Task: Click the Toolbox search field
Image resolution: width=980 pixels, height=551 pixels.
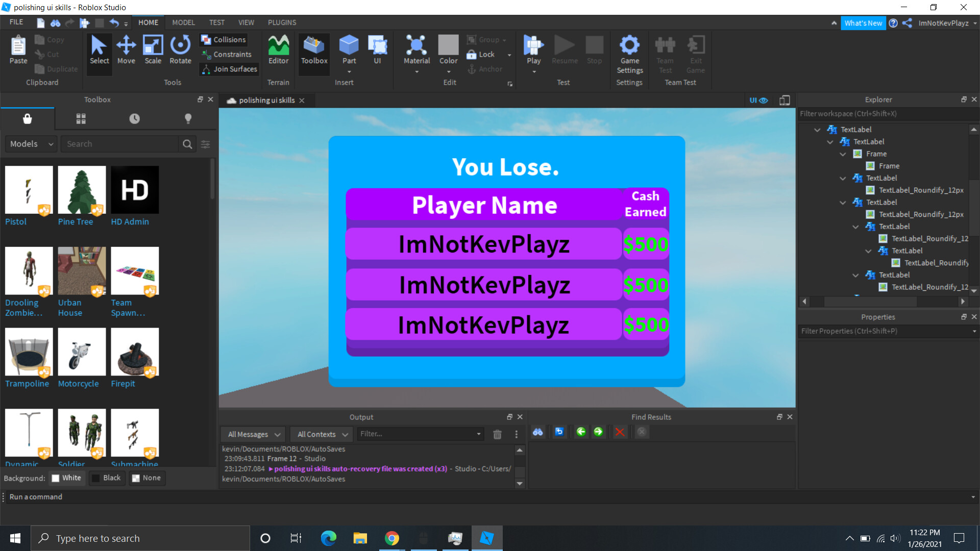Action: [120, 144]
